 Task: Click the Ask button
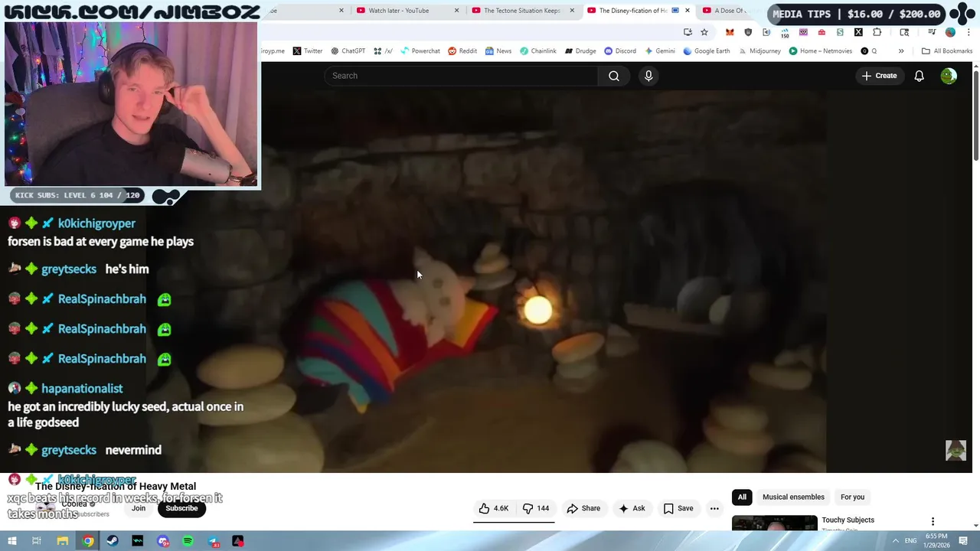(x=632, y=508)
